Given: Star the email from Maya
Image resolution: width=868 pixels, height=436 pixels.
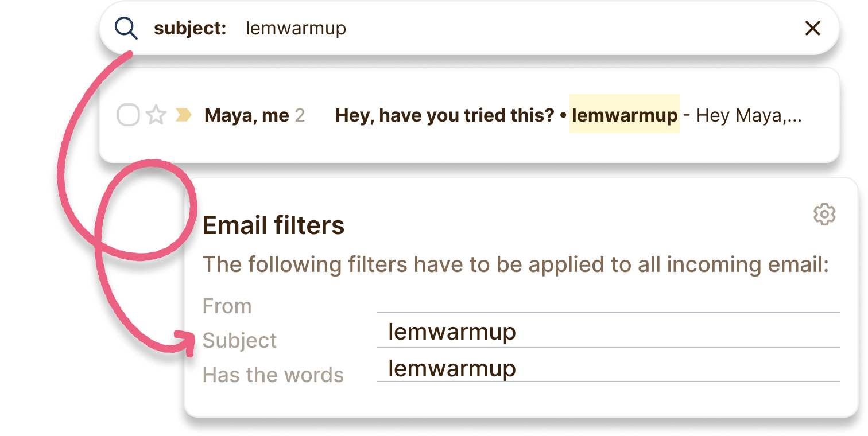Looking at the screenshot, I should (156, 116).
